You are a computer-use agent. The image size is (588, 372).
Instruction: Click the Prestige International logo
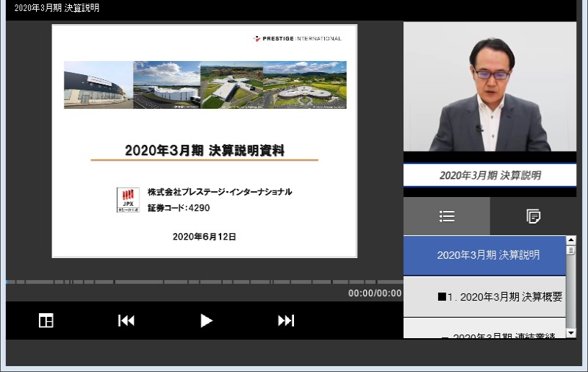298,39
